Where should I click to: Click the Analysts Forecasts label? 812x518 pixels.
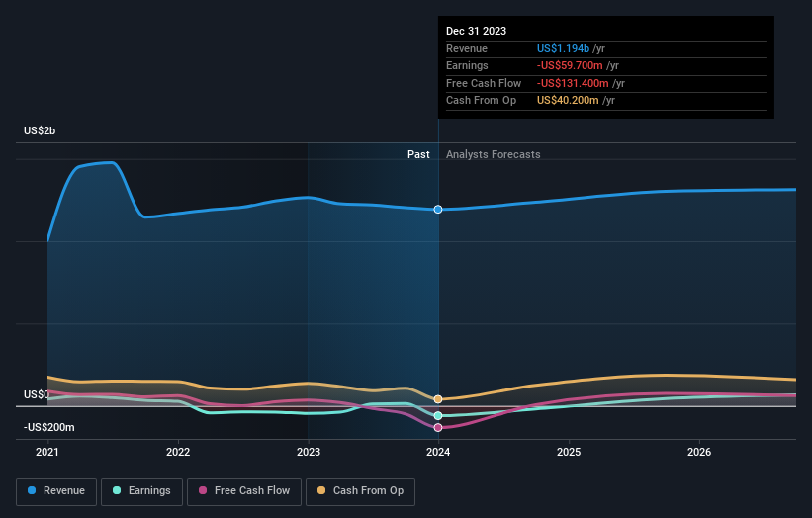coord(493,155)
